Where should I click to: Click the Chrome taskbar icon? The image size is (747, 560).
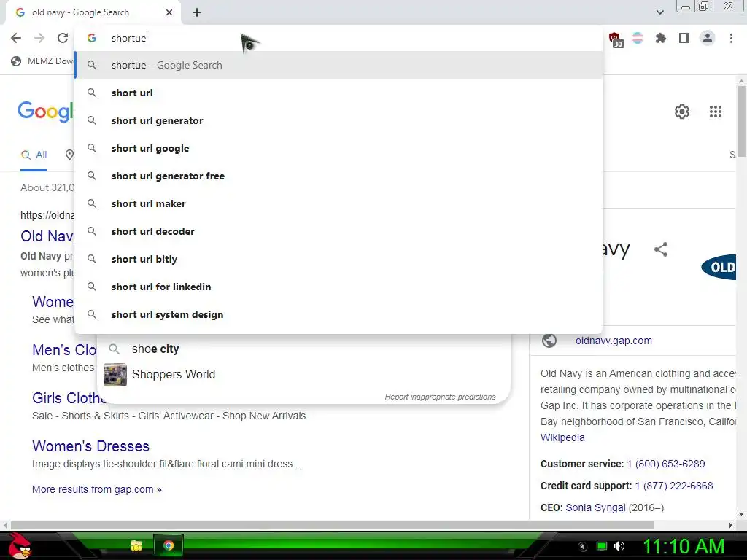[x=169, y=545]
